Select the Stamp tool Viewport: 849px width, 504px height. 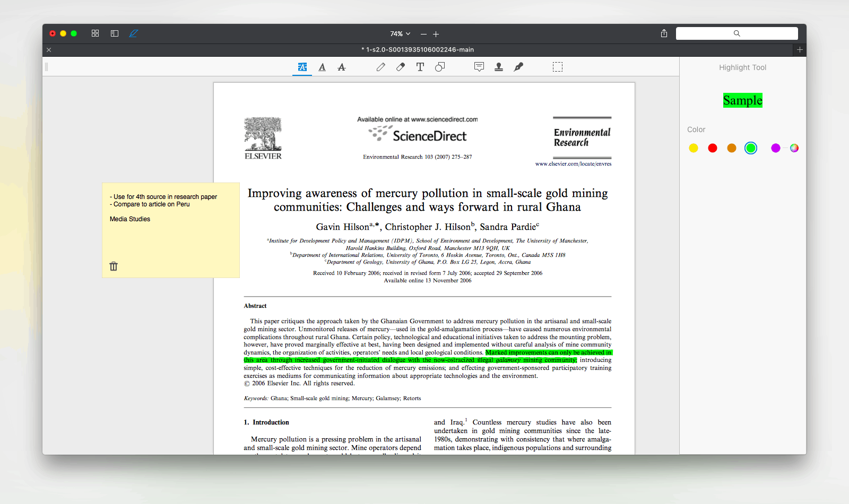499,67
